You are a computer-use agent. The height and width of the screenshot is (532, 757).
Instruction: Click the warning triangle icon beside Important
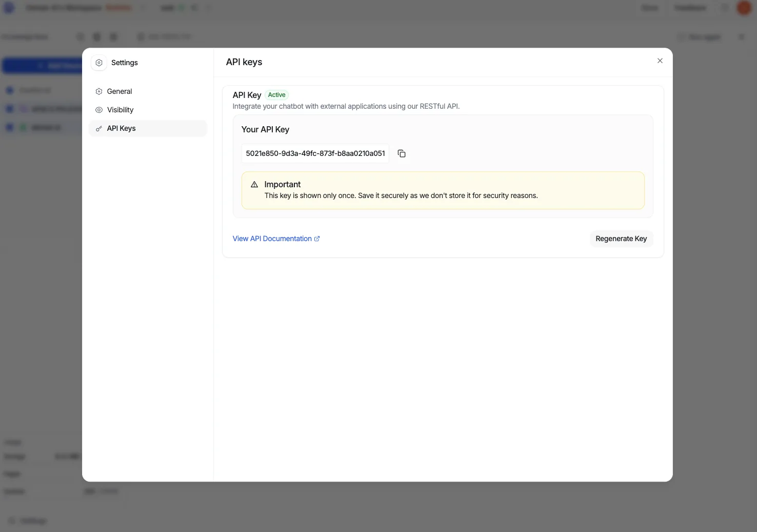tap(254, 184)
